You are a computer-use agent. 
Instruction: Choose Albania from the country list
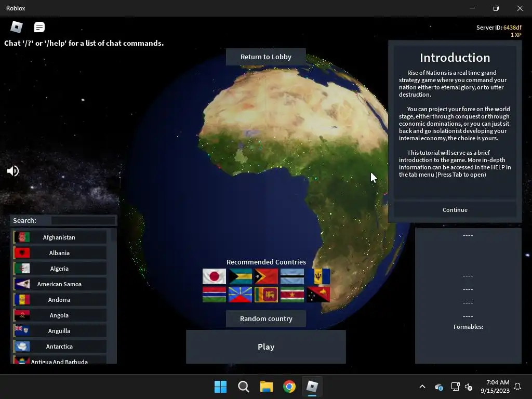60,253
